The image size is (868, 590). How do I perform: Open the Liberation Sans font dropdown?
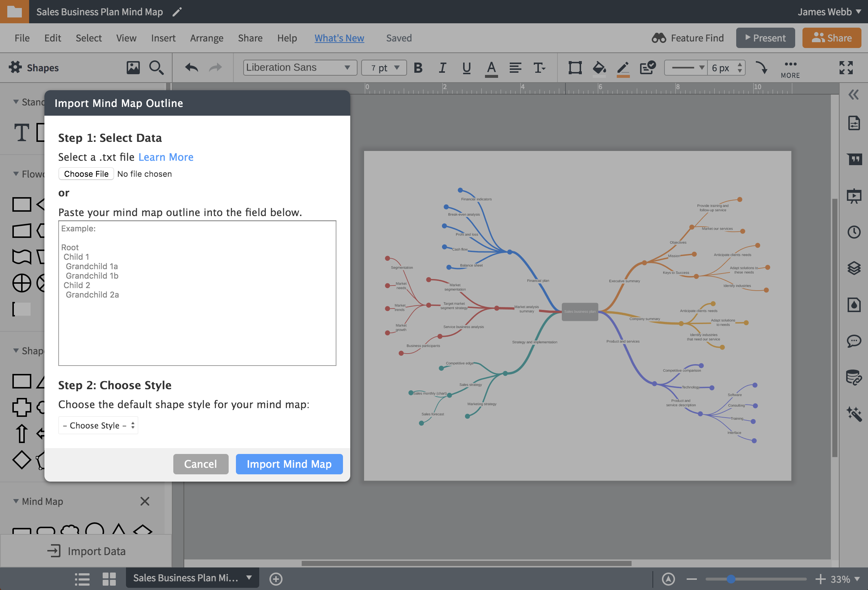click(x=300, y=68)
